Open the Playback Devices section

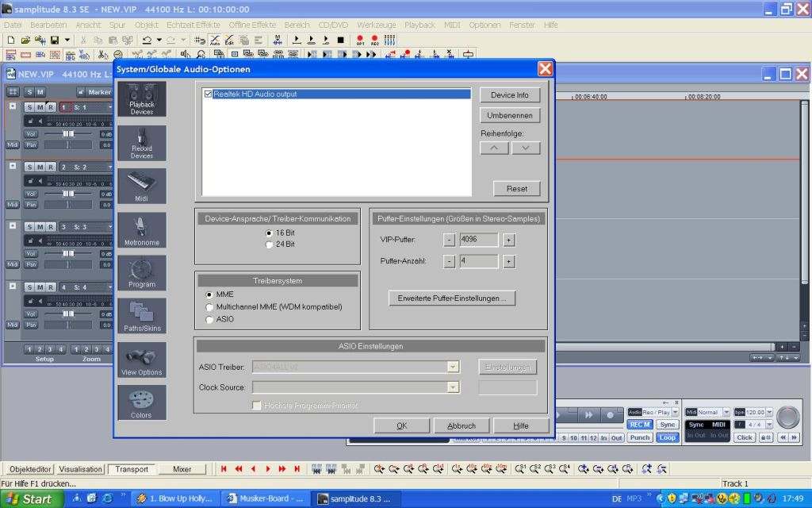click(141, 99)
